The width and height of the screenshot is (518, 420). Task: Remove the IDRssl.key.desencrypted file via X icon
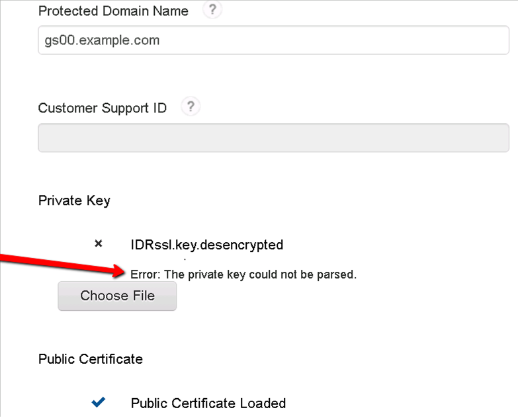pyautogui.click(x=99, y=244)
